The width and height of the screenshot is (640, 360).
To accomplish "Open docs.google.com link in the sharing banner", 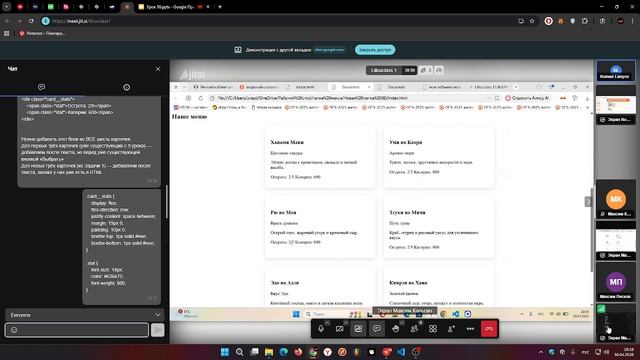I will click(x=329, y=50).
